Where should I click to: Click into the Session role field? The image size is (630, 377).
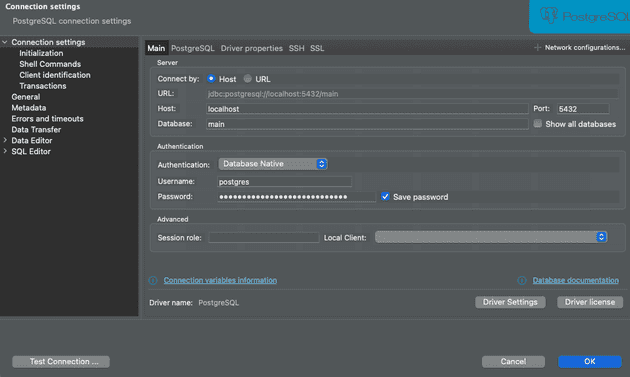point(264,238)
